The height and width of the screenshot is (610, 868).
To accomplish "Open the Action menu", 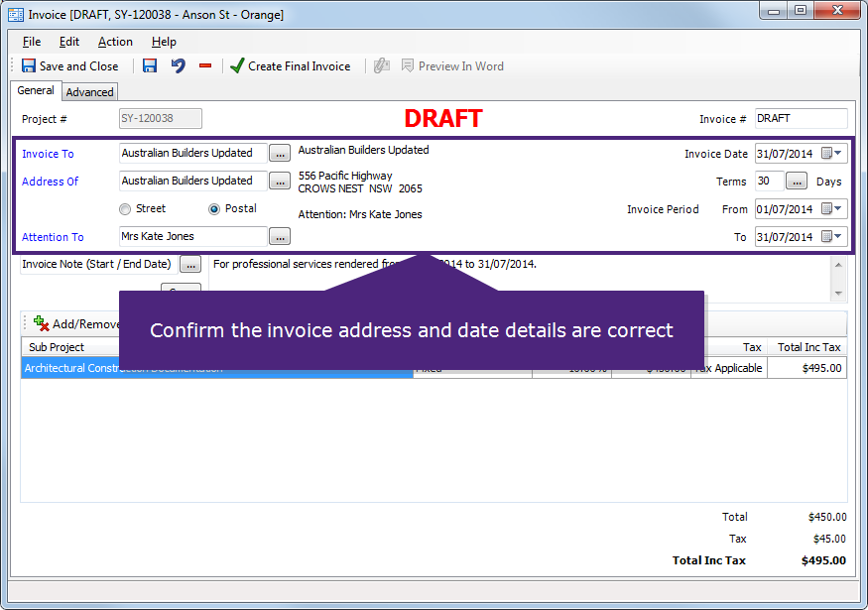I will [114, 42].
